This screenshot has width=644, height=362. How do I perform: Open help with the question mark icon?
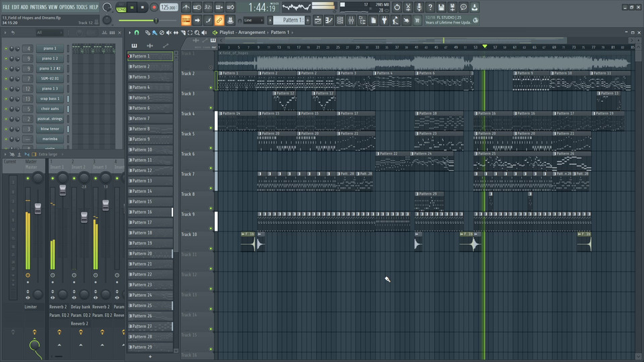point(430,7)
